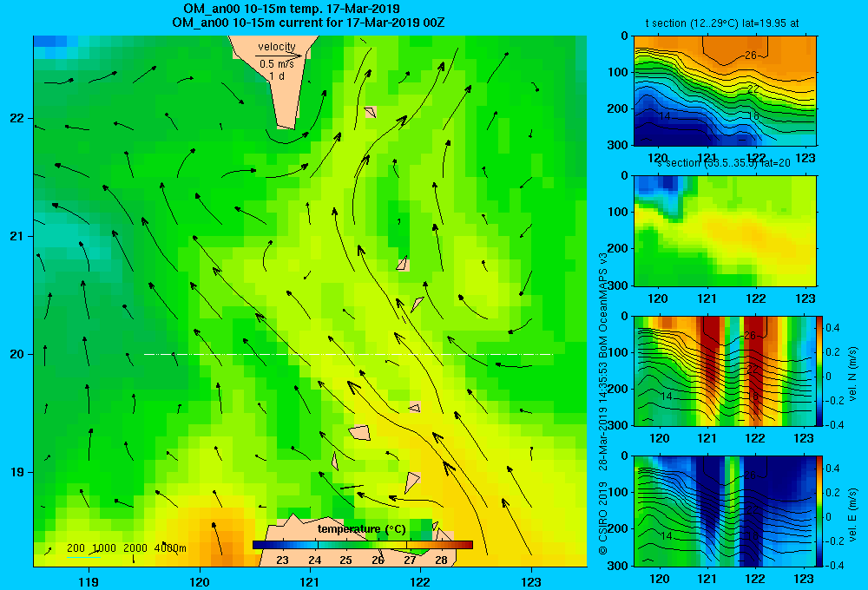Click latitude label '21' on main map axis
This screenshot has height=590, width=868.
17,236
